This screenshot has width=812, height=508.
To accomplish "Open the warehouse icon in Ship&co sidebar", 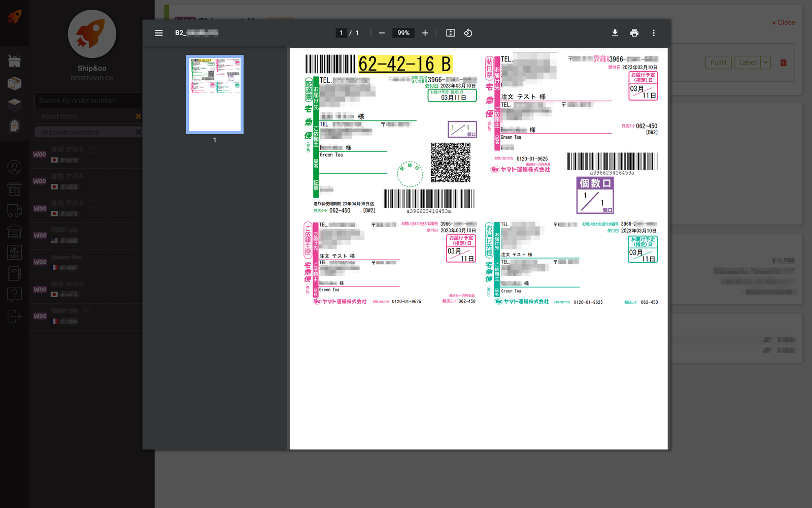I will point(15,231).
